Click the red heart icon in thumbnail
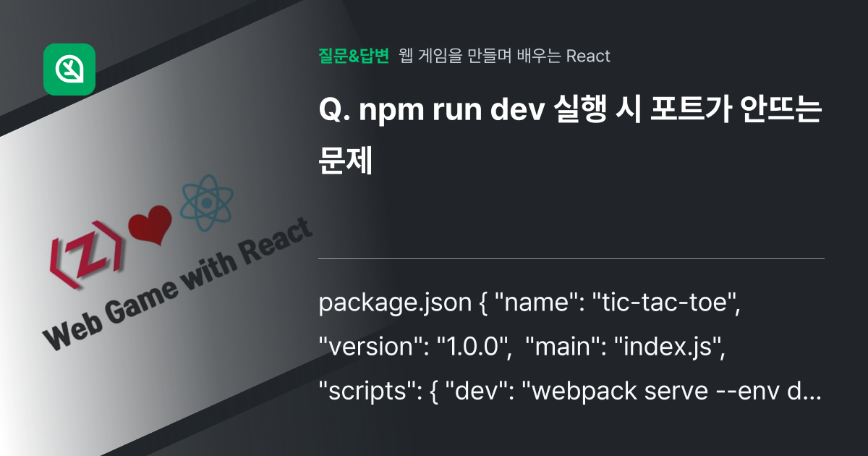Image resolution: width=868 pixels, height=456 pixels. tap(150, 225)
